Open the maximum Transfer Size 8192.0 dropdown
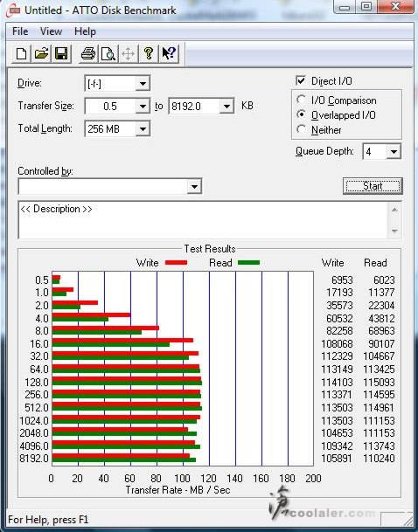This screenshot has height=532, width=418. tap(226, 107)
